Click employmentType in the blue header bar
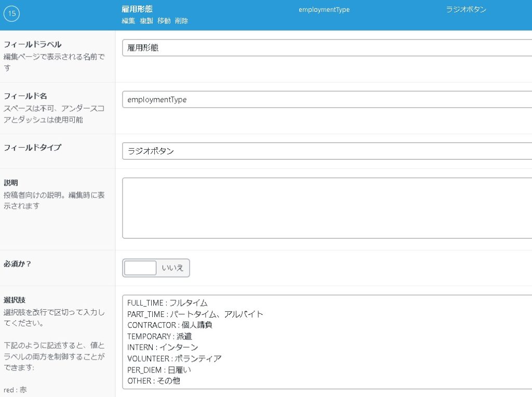The height and width of the screenshot is (397, 532). click(x=324, y=10)
